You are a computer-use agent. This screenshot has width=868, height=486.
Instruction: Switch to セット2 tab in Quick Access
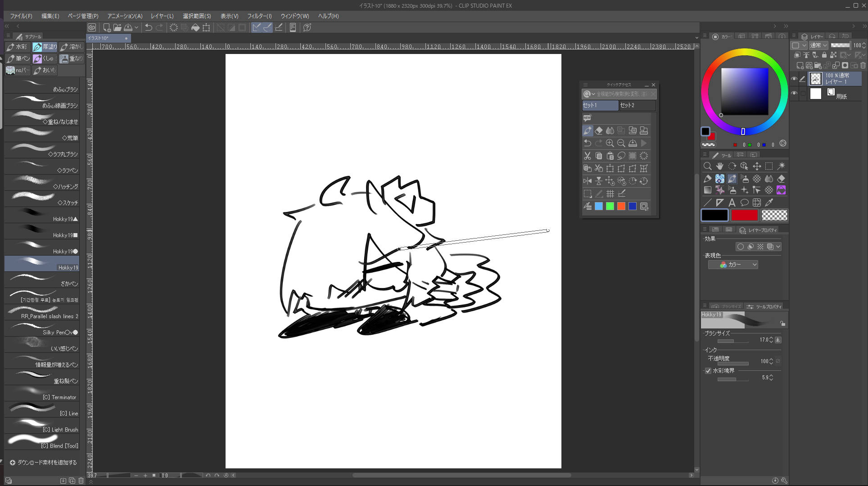tap(637, 105)
